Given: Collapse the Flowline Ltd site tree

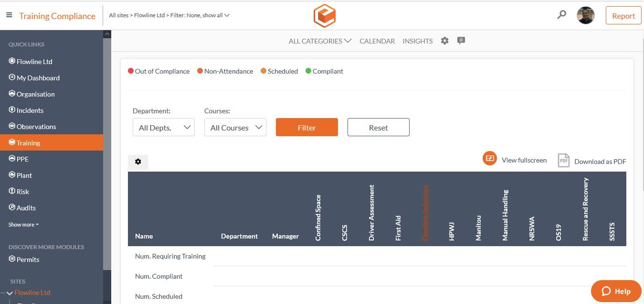Looking at the screenshot, I should point(9,293).
